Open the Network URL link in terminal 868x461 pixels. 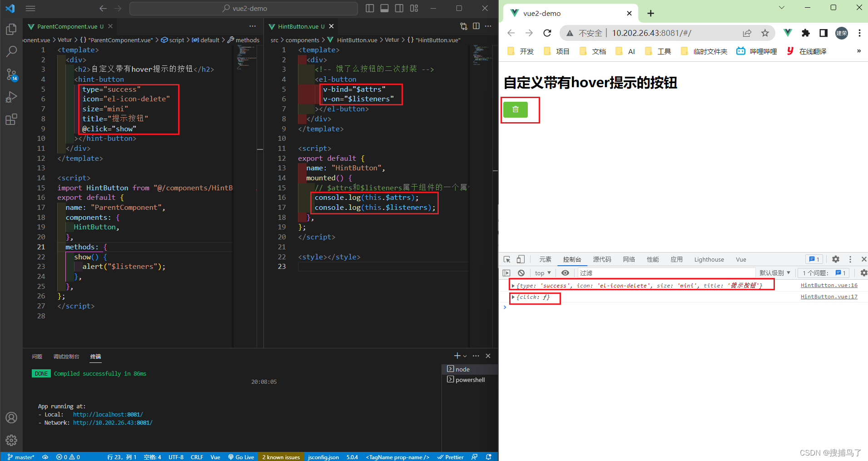[113, 423]
